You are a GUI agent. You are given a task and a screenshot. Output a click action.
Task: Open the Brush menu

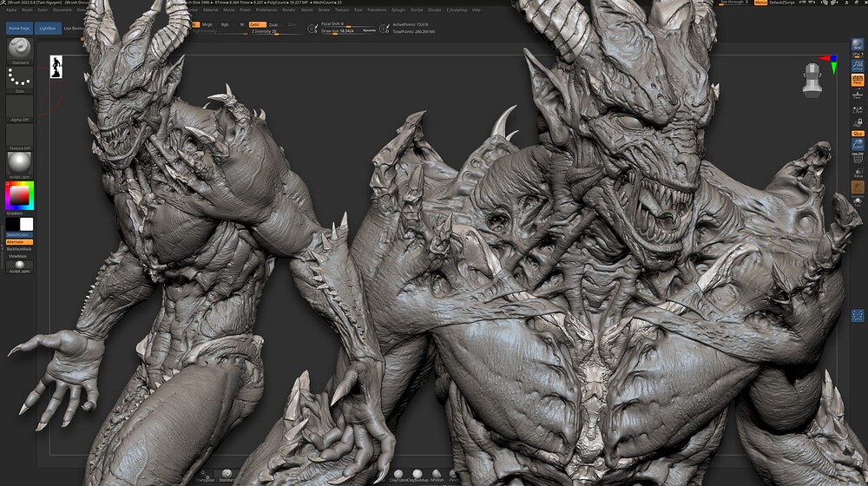[27, 10]
